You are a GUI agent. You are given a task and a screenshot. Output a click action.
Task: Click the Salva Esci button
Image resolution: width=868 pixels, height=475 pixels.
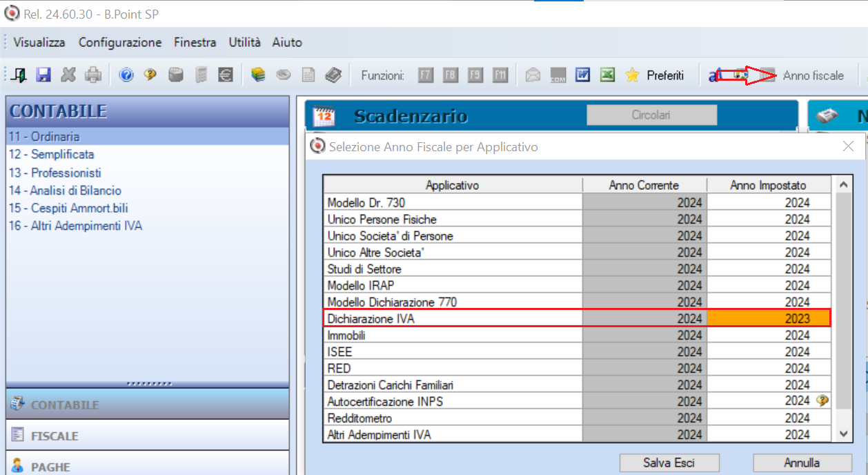point(669,463)
